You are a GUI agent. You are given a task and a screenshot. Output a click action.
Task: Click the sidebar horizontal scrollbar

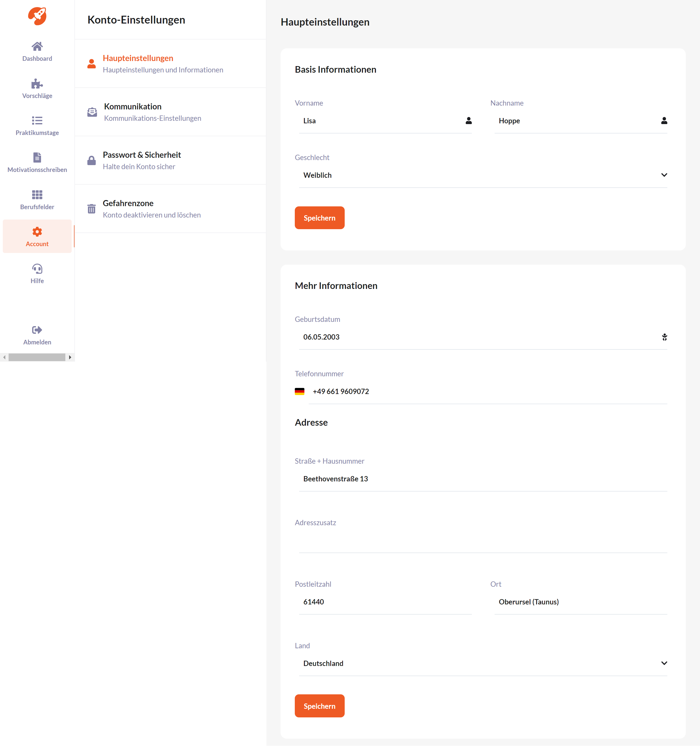point(37,357)
